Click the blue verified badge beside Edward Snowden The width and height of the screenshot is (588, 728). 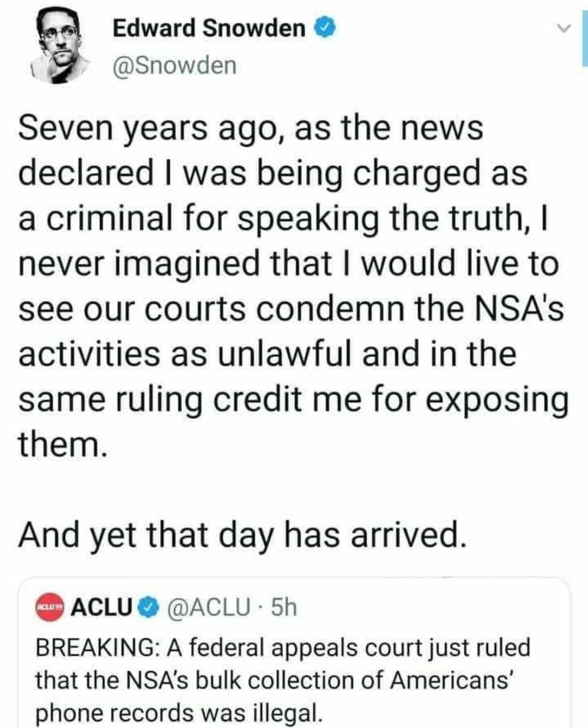click(324, 28)
